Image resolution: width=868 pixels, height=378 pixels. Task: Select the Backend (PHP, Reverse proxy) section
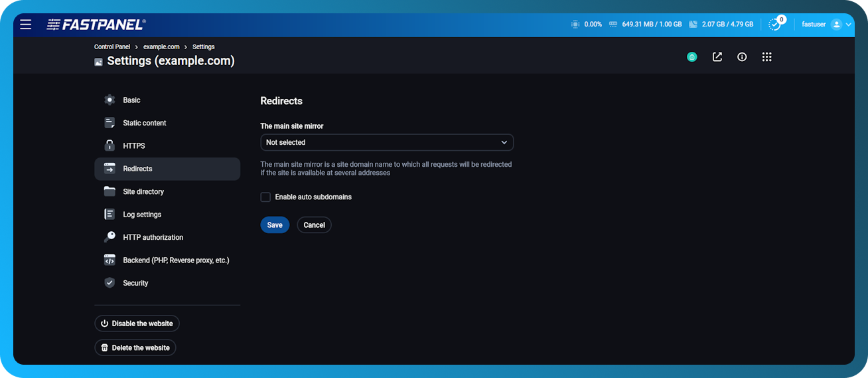(x=175, y=260)
